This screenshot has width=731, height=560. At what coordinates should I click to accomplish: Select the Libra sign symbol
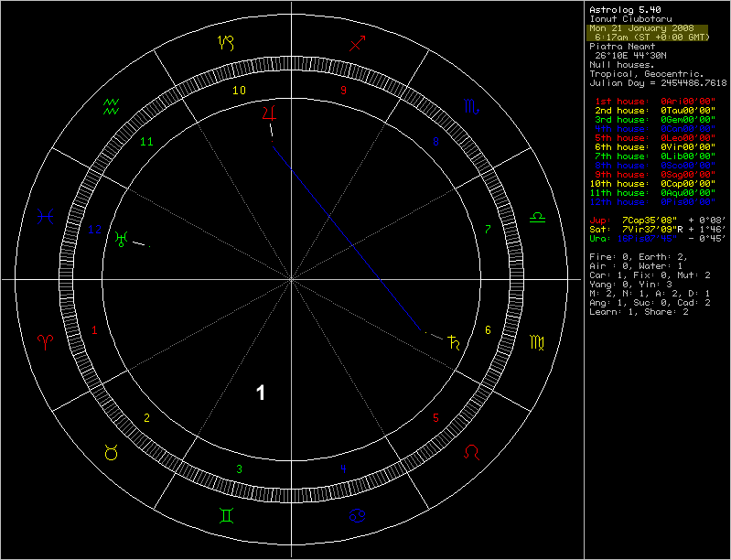537,218
